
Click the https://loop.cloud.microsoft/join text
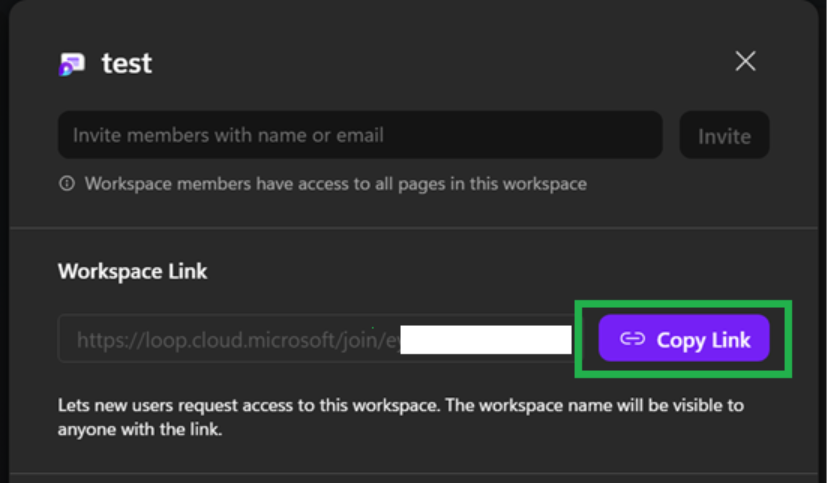click(231, 340)
